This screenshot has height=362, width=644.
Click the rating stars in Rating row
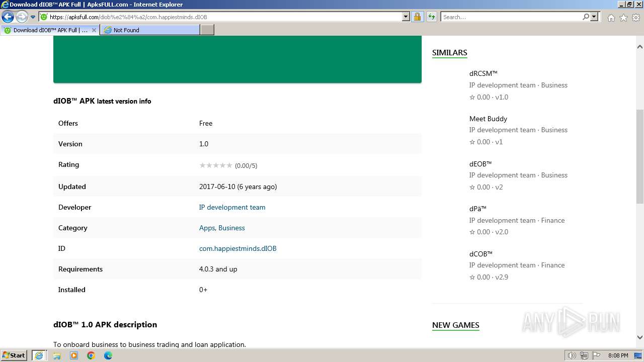point(216,165)
